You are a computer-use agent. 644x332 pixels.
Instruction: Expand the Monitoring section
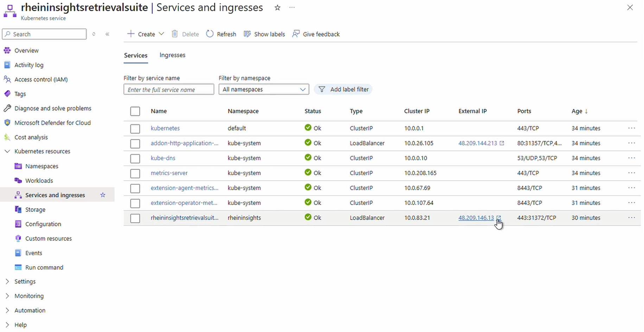[7, 296]
